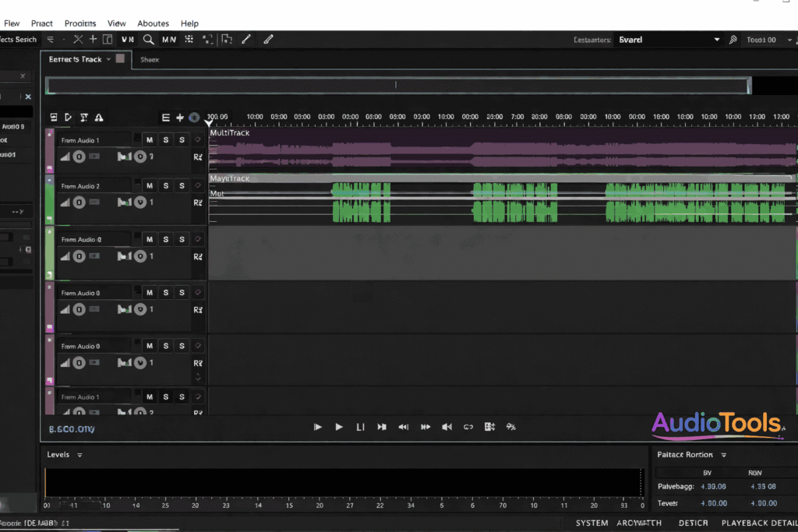Open the Help menu

pyautogui.click(x=189, y=23)
